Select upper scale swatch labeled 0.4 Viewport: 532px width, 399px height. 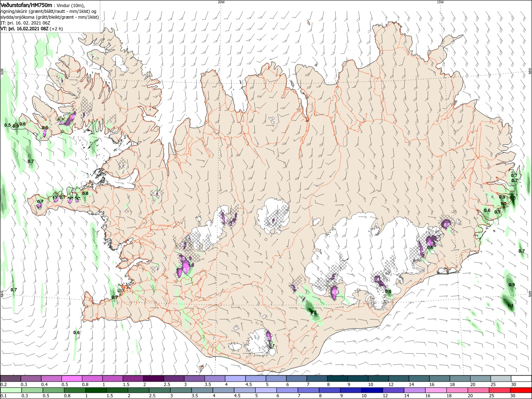click(x=51, y=379)
